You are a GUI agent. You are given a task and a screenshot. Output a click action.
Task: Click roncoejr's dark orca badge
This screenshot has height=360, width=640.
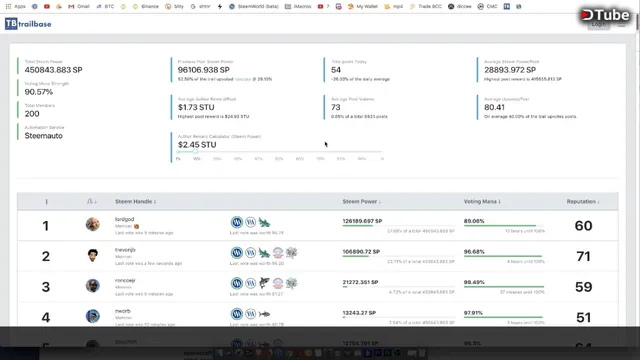(264, 283)
